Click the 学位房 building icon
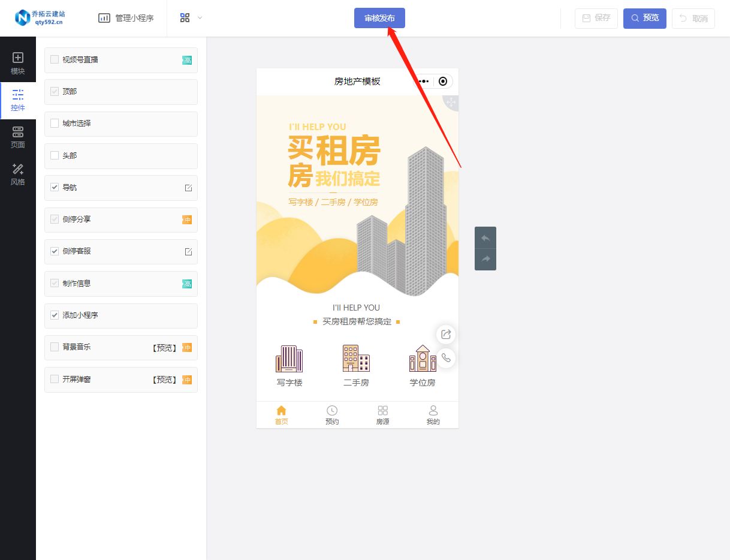 [x=423, y=359]
